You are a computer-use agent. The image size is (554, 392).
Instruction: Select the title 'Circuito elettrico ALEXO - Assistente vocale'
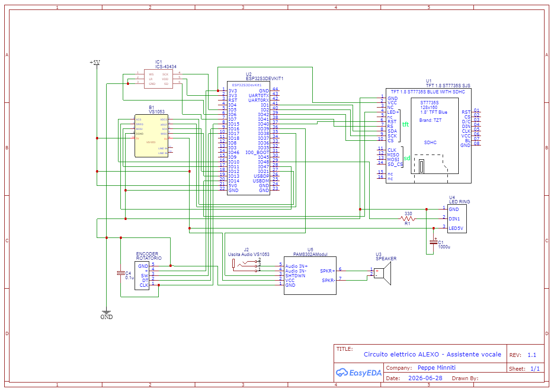[433, 354]
